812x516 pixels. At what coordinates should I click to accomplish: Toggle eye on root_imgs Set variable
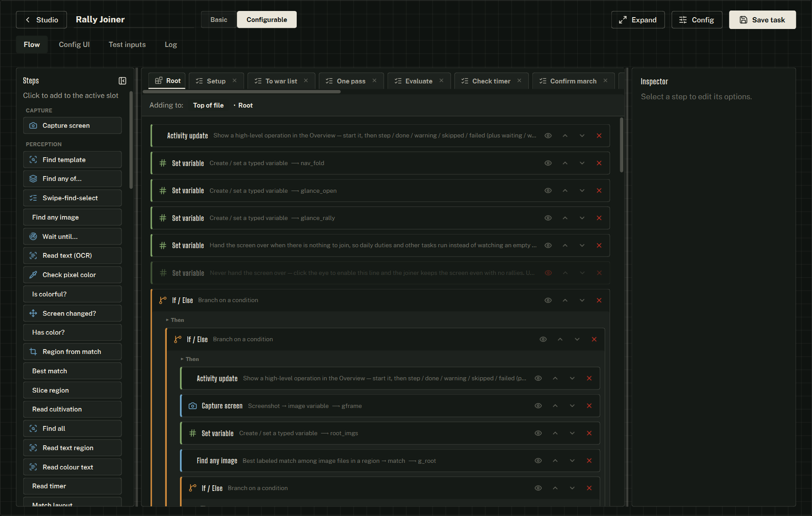point(538,433)
